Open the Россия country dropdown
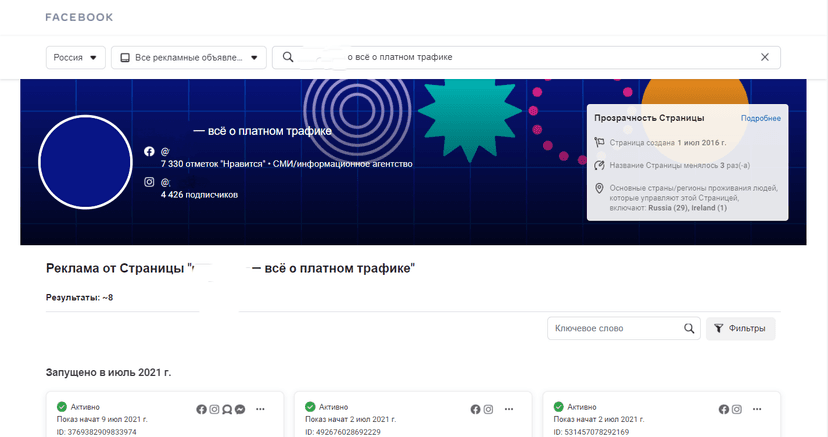This screenshot has height=437, width=828. (x=76, y=58)
